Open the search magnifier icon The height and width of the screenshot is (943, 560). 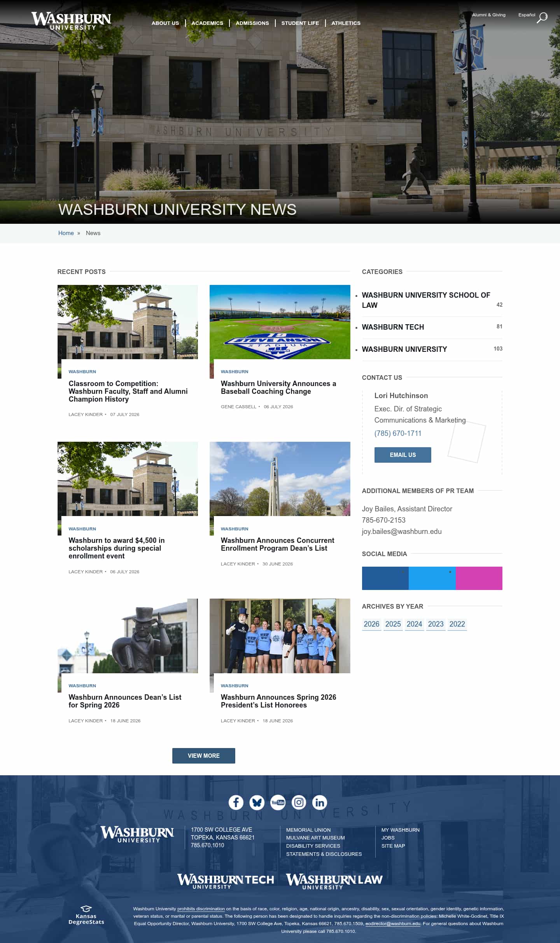(x=542, y=18)
